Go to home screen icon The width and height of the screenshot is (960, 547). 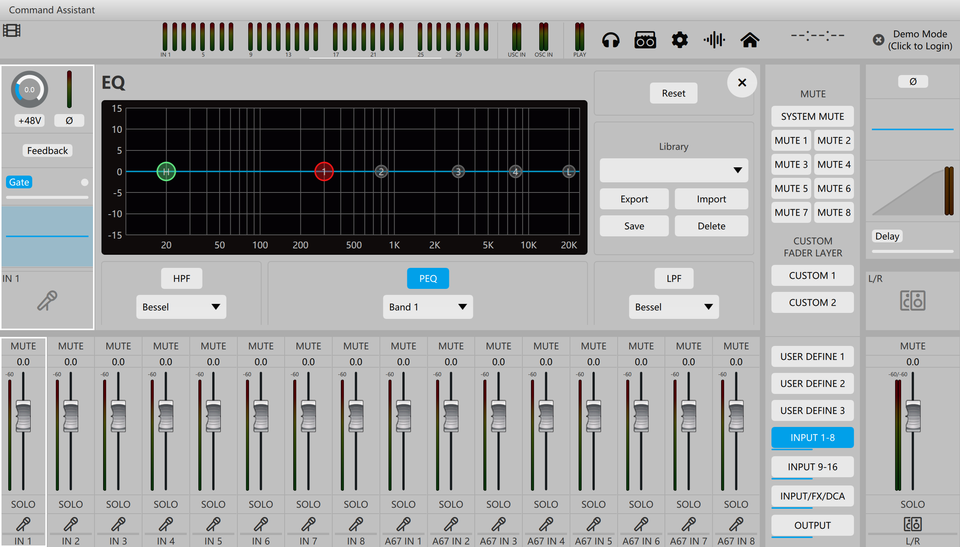[x=749, y=40]
